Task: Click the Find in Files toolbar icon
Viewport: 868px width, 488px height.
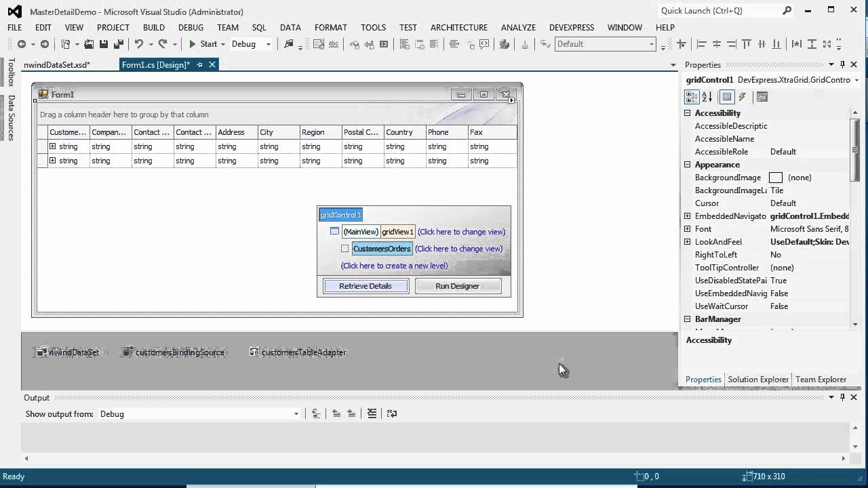Action: tap(289, 44)
